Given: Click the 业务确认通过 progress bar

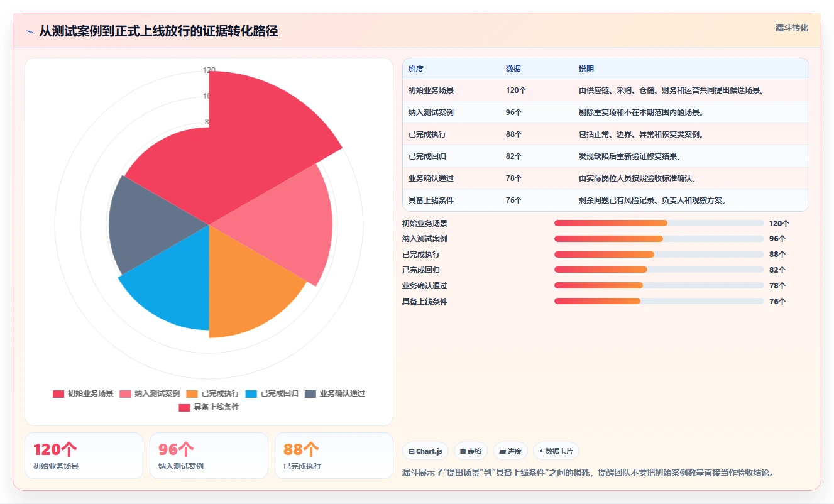Looking at the screenshot, I should [659, 285].
